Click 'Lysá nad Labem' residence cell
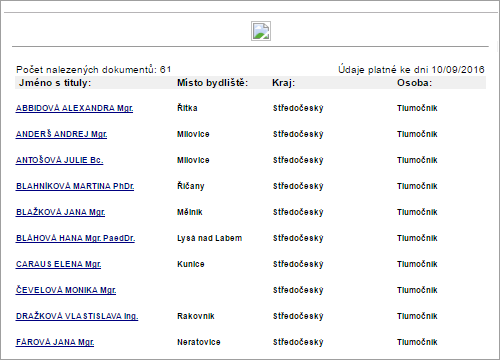This screenshot has height=360, width=500. (209, 238)
